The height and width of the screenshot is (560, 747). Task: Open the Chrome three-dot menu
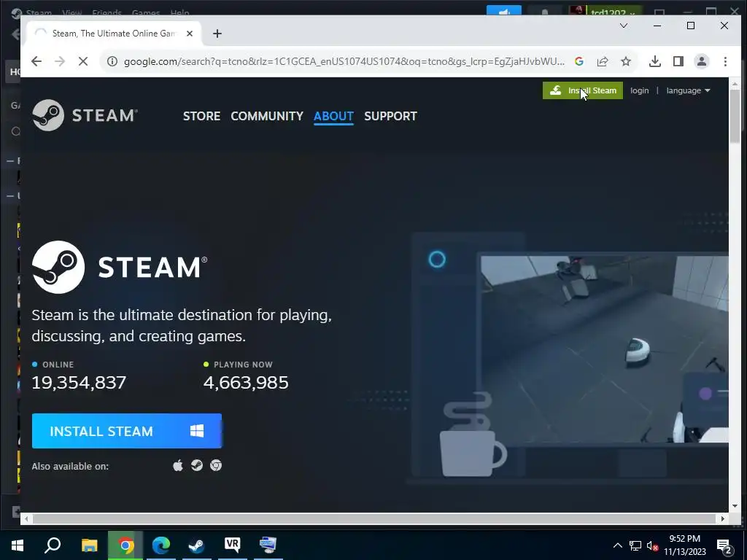point(725,61)
